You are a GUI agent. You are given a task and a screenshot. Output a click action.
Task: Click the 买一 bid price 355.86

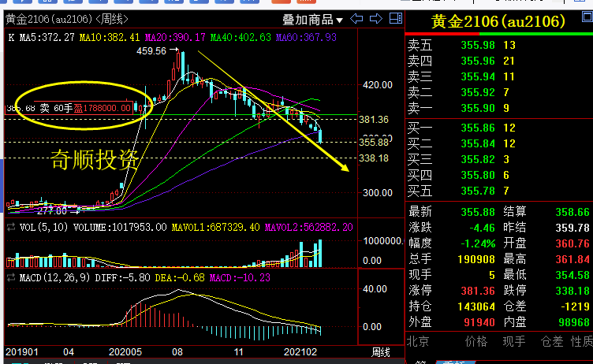click(477, 128)
